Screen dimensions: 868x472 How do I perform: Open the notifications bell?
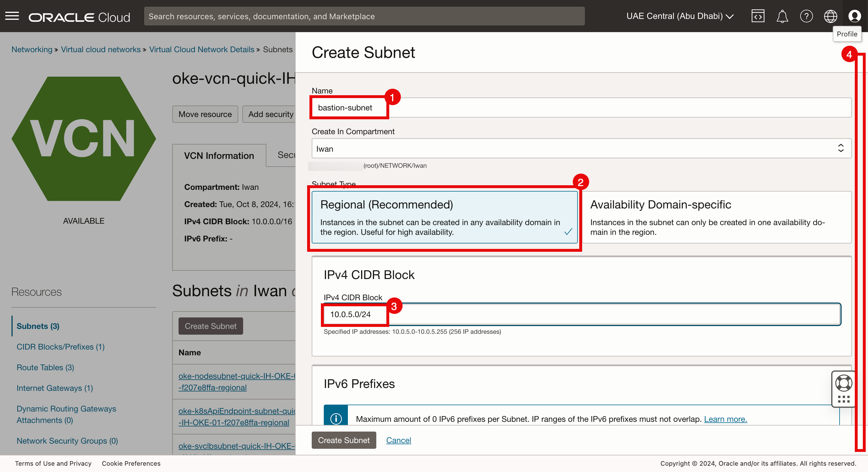[x=782, y=16]
